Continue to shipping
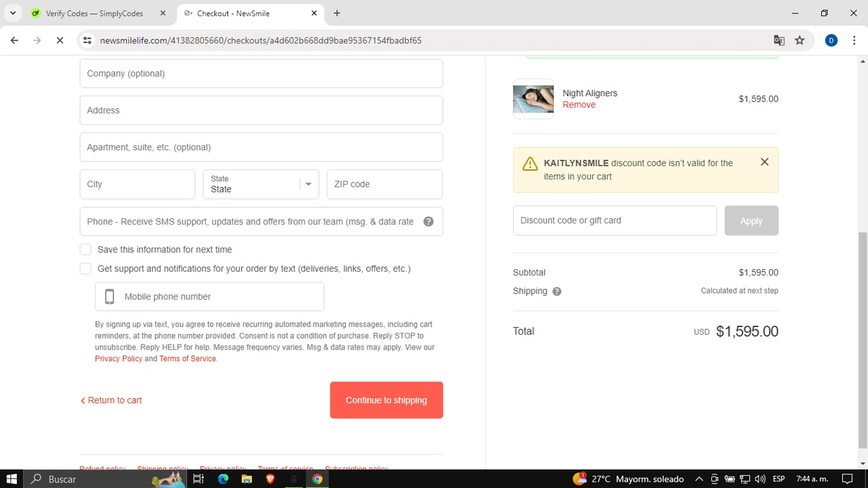 387,400
